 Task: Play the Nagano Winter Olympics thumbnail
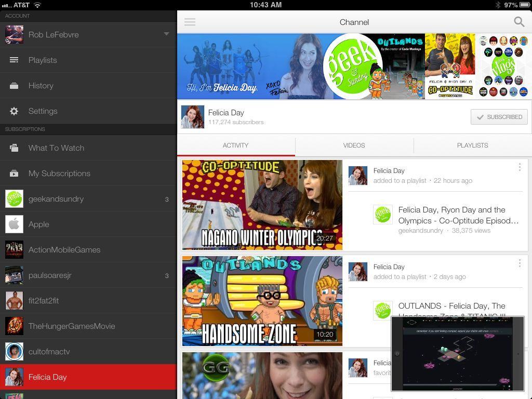(x=262, y=204)
